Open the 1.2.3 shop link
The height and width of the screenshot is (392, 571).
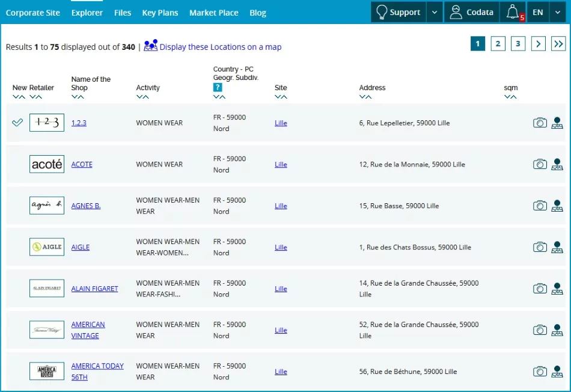pos(79,123)
